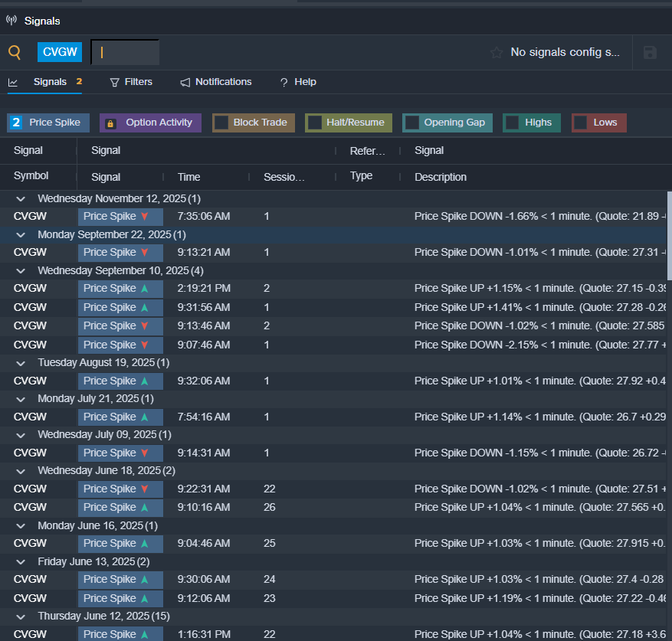
Task: Click the Signals broadcast icon in title
Action: click(x=11, y=21)
